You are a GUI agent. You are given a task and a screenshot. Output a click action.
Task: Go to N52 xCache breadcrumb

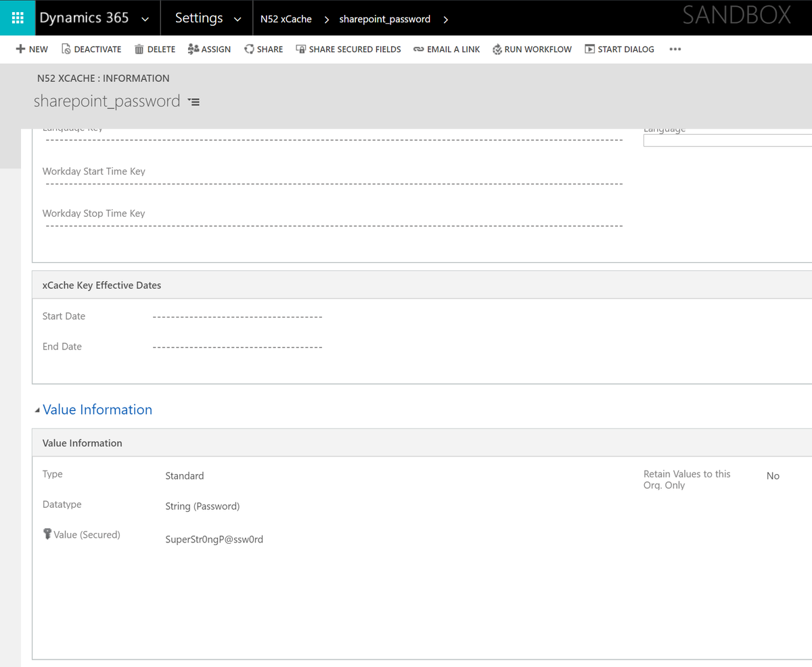(286, 19)
